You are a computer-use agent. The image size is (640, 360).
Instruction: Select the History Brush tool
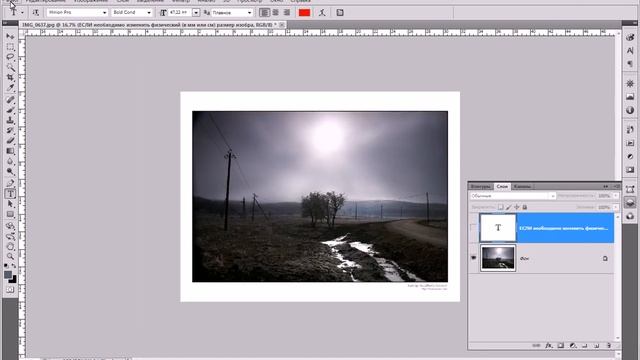click(x=10, y=131)
